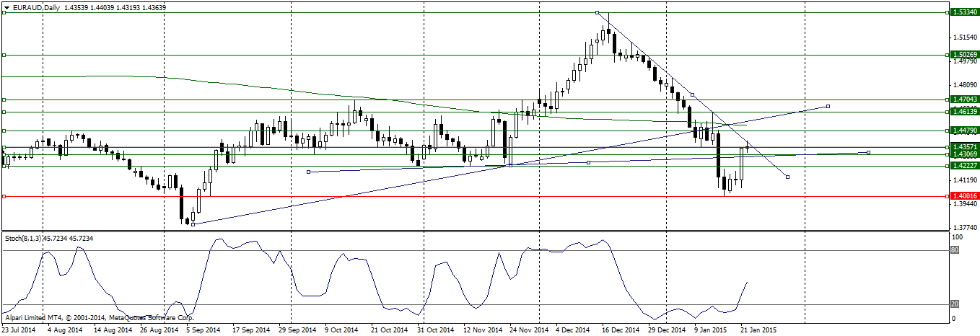The height and width of the screenshot is (336, 980).
Task: Select the near-flat trendline's left start handle
Action: point(308,172)
